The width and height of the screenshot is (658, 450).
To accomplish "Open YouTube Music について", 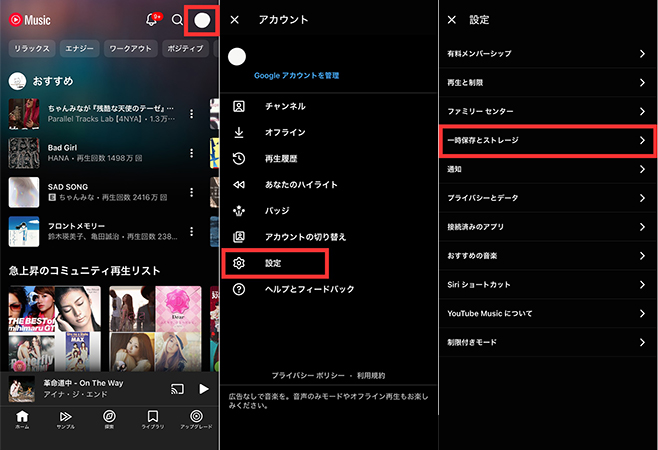I will click(x=548, y=314).
